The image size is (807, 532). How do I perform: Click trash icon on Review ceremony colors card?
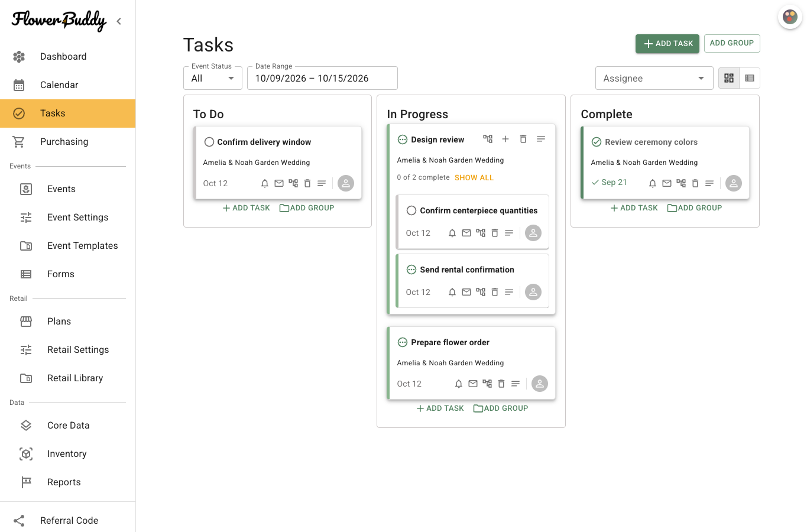click(x=695, y=183)
